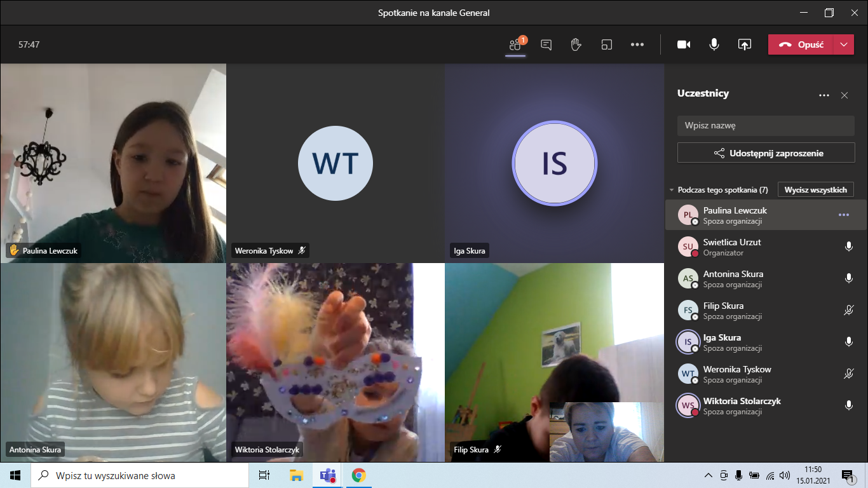Click Microsoft Teams taskbar icon
868x488 pixels.
pos(327,475)
